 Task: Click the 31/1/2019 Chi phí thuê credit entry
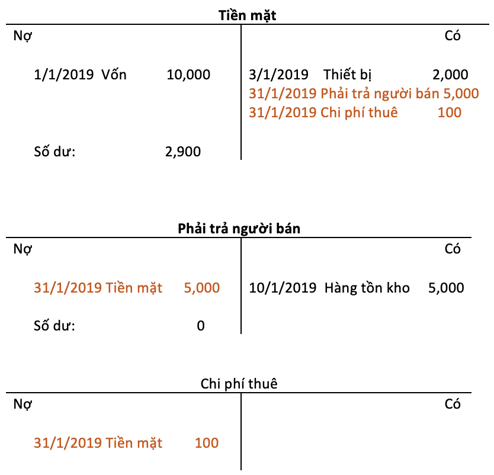pos(323,113)
